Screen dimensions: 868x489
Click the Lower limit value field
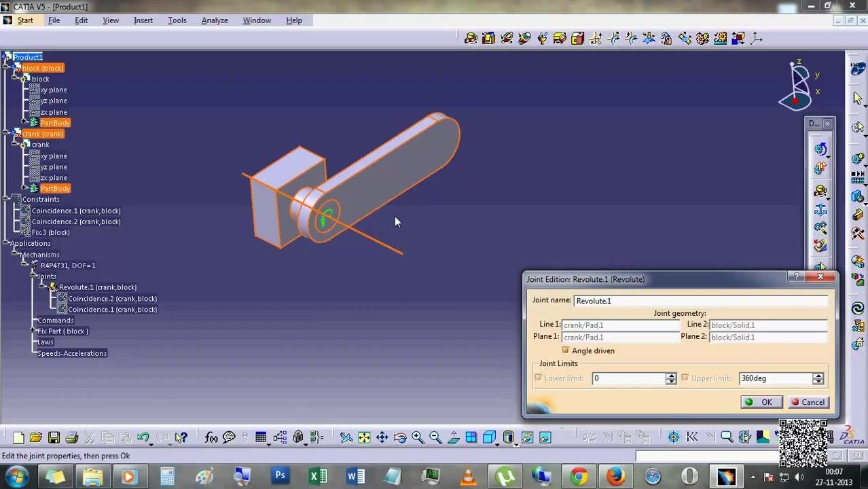click(x=628, y=378)
